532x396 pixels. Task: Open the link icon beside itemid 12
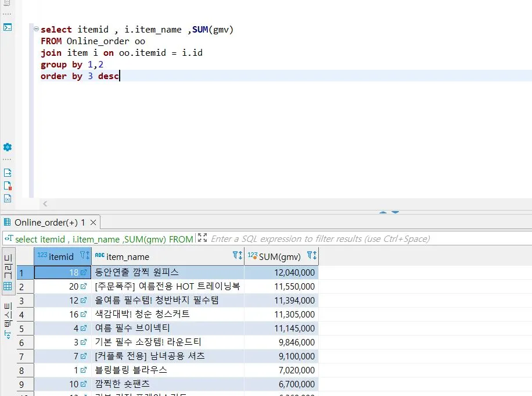coord(84,300)
